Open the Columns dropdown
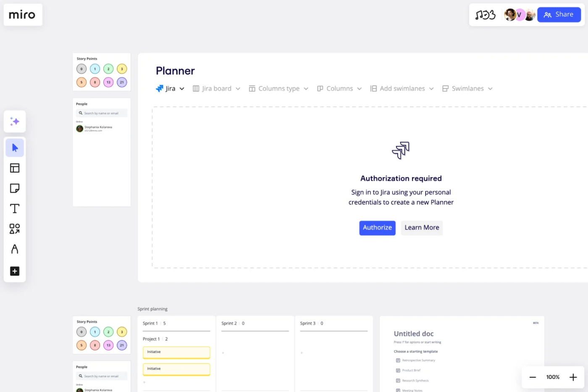Viewport: 588px width, 392px height. (x=339, y=89)
